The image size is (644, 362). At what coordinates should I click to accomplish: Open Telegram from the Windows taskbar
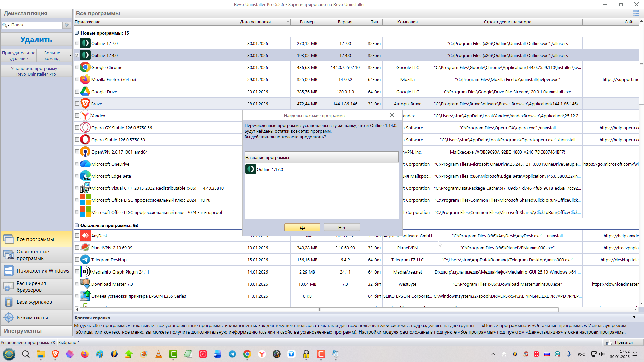tap(232, 354)
